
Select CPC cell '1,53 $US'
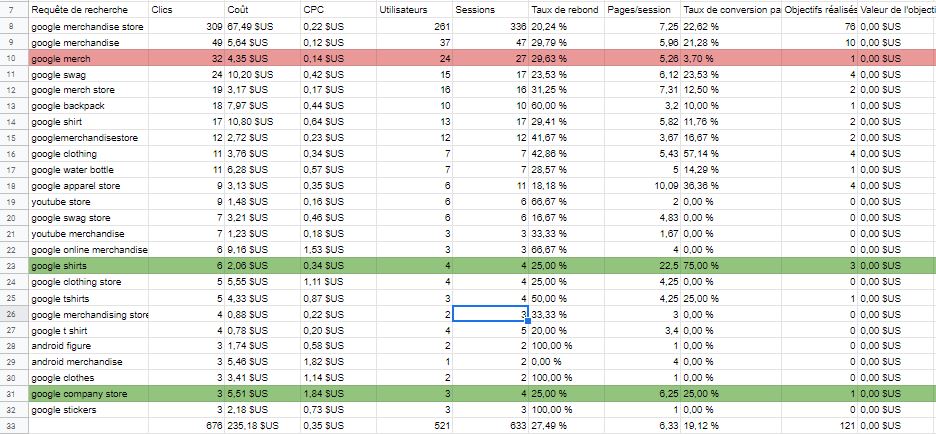[x=338, y=250]
